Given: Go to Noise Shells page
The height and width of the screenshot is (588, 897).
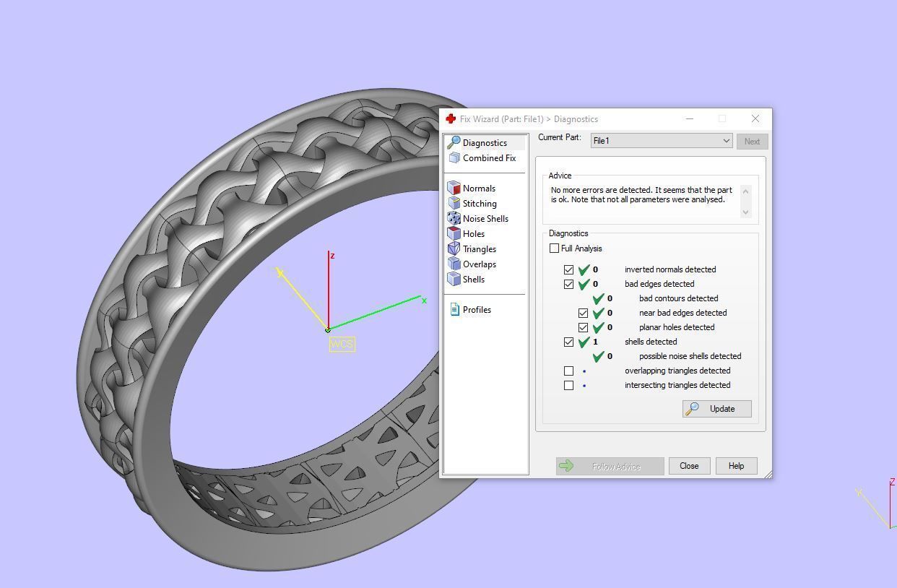Looking at the screenshot, I should (x=485, y=219).
